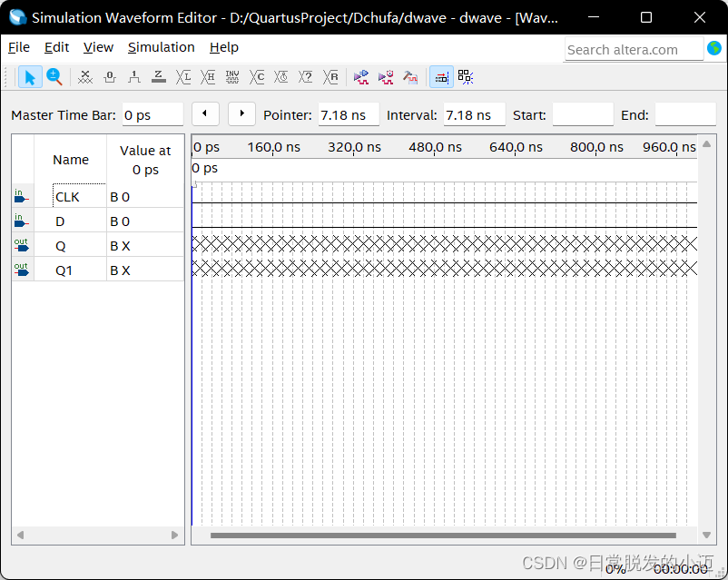
Task: Move time bar to next transition
Action: pyautogui.click(x=241, y=113)
